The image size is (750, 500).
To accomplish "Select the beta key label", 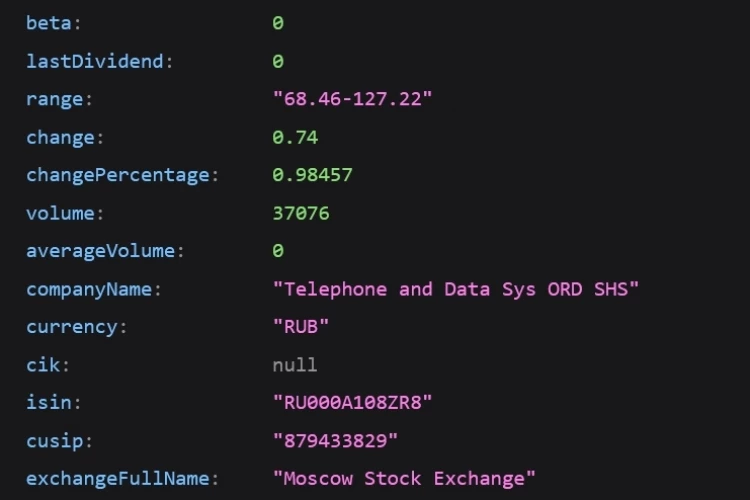I will pos(49,23).
